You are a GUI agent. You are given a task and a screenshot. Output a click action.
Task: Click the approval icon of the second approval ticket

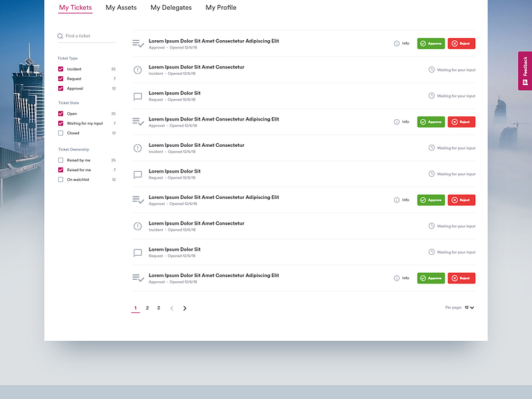pyautogui.click(x=138, y=122)
